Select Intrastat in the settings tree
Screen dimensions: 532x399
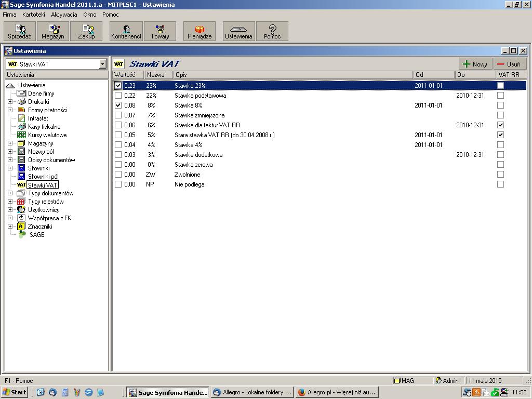pyautogui.click(x=38, y=118)
